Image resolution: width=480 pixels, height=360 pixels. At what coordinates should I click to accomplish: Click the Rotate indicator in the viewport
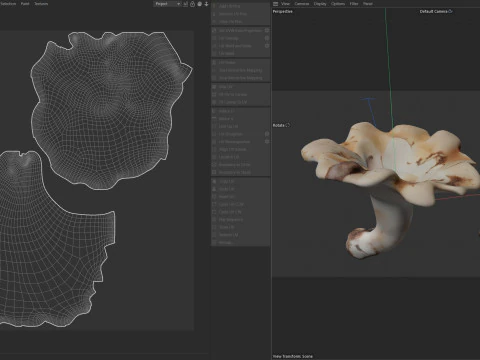coord(282,125)
